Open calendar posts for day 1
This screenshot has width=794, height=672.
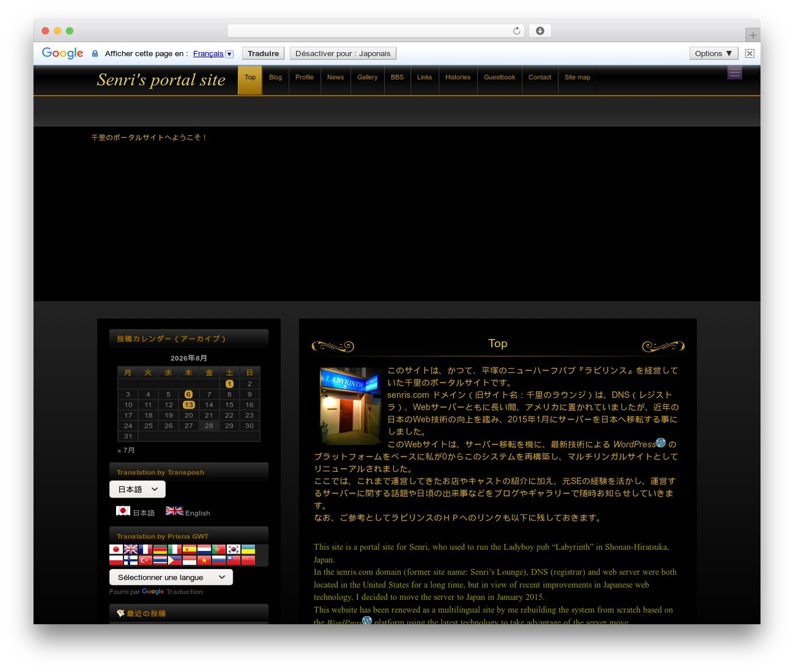click(x=230, y=384)
